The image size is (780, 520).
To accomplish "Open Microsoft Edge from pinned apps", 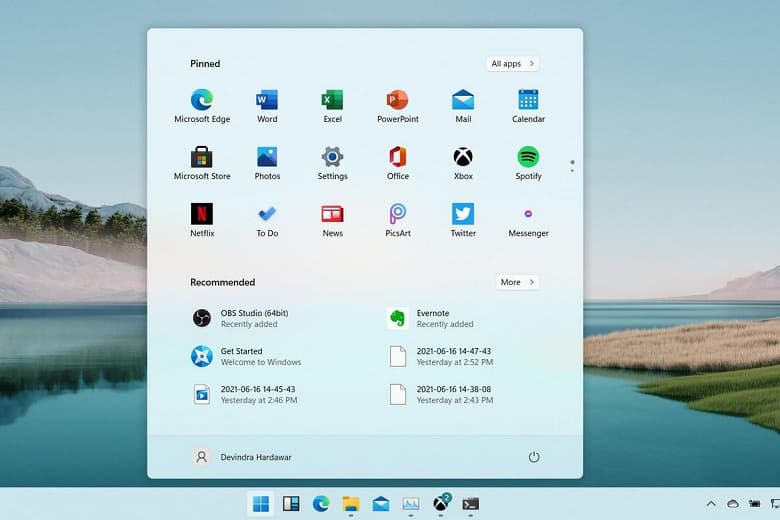I will pos(202,106).
